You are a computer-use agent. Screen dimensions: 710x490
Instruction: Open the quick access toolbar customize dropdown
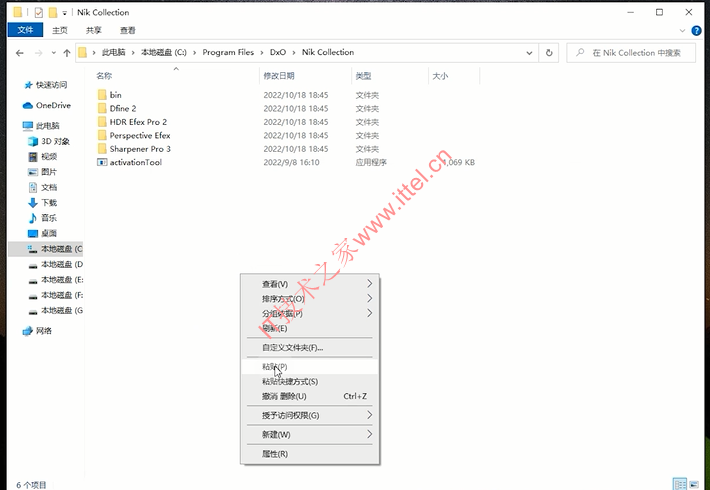tap(64, 13)
